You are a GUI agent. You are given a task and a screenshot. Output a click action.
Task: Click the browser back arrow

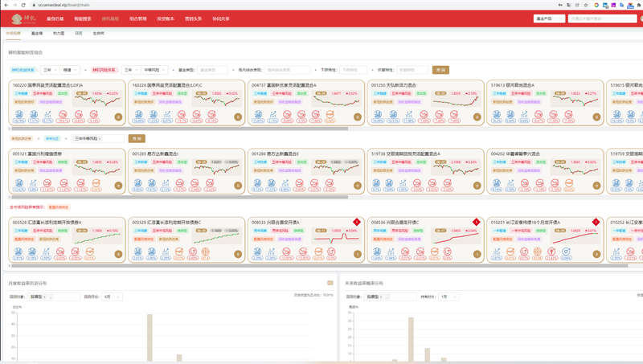pos(6,5)
